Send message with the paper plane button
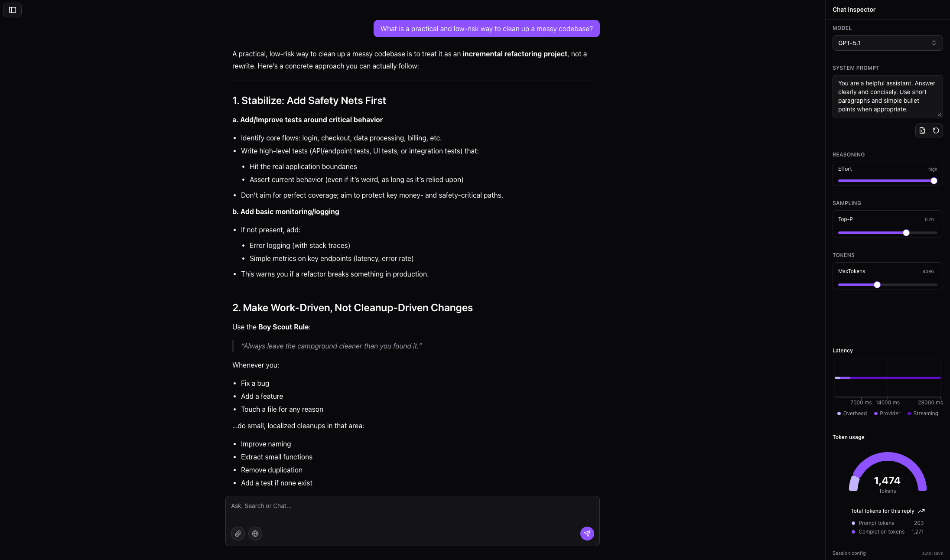Screen dimensions: 950x560 pos(587,534)
